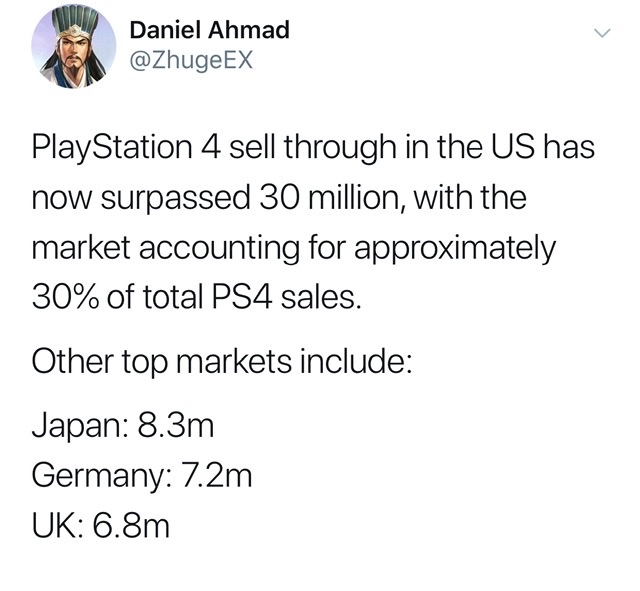Open the @ZhugeEX handle link

(x=191, y=60)
